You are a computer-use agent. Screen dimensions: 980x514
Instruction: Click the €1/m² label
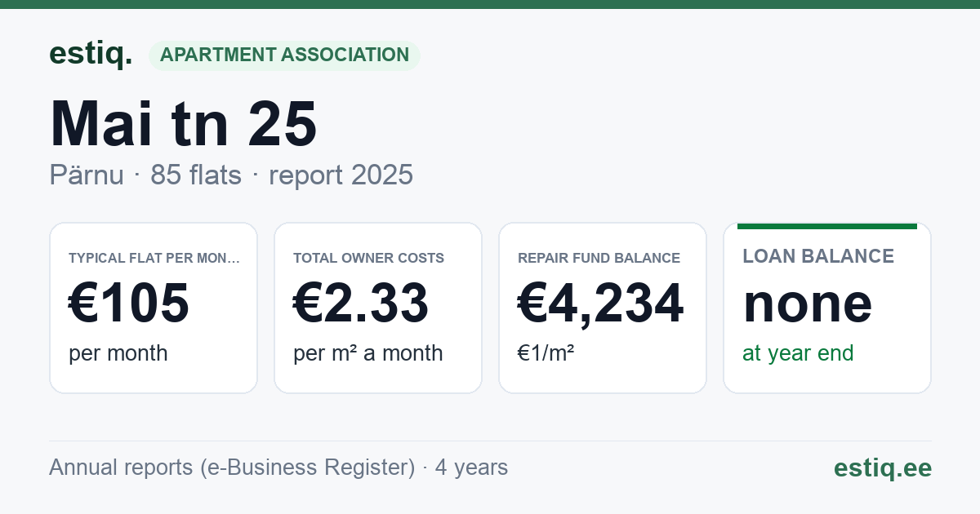point(546,353)
